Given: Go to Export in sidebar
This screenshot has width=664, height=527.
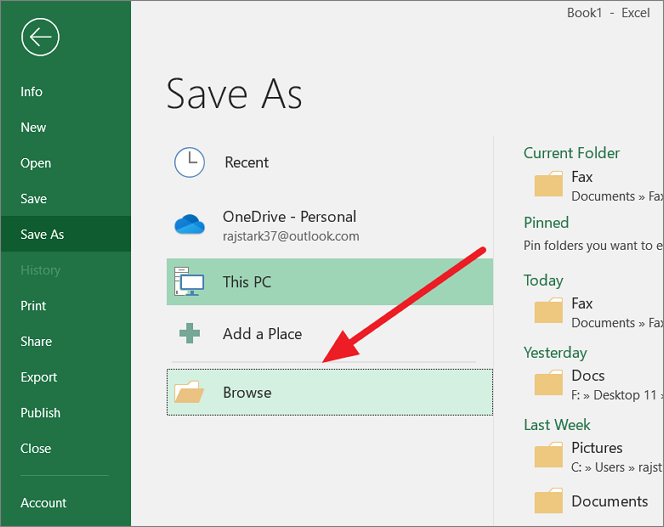Looking at the screenshot, I should 66,377.
